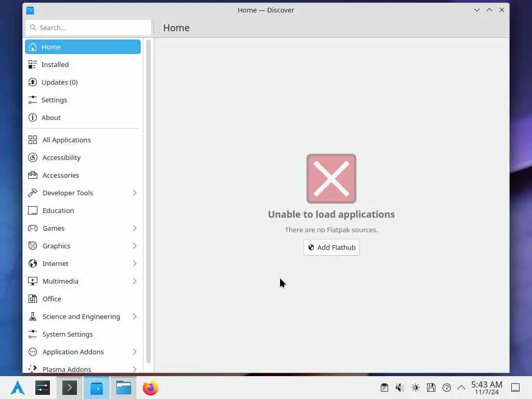Image resolution: width=532 pixels, height=399 pixels.
Task: Click the Home house icon in sidebar
Action: coord(33,47)
